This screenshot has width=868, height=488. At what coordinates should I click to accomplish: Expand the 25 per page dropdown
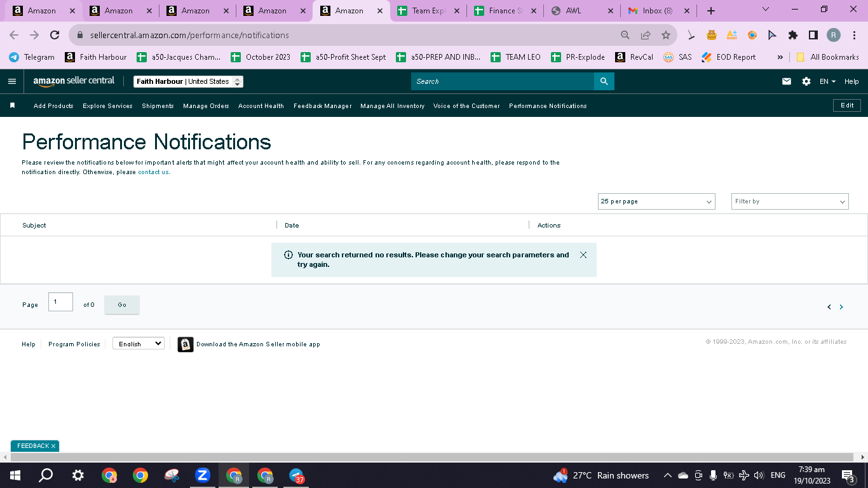(656, 201)
